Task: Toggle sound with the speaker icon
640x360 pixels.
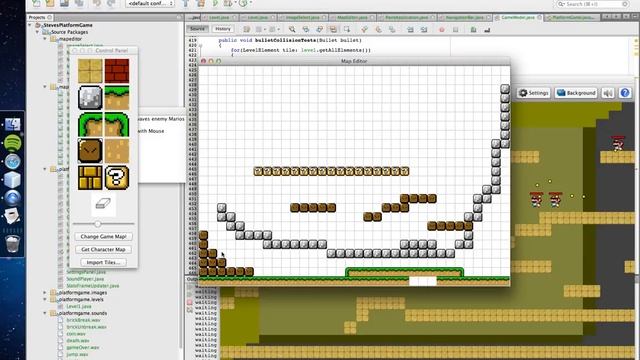Action: [x=608, y=93]
